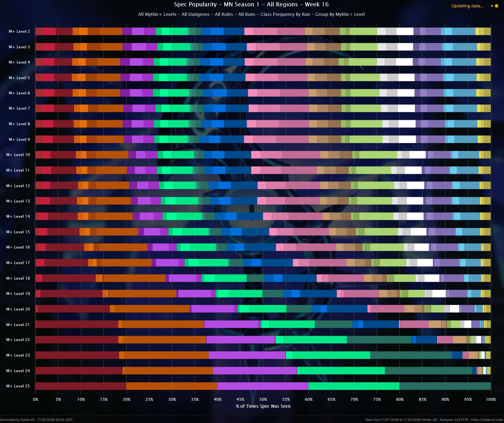Click the 'M+ Level 18' row label

[x=18, y=278]
